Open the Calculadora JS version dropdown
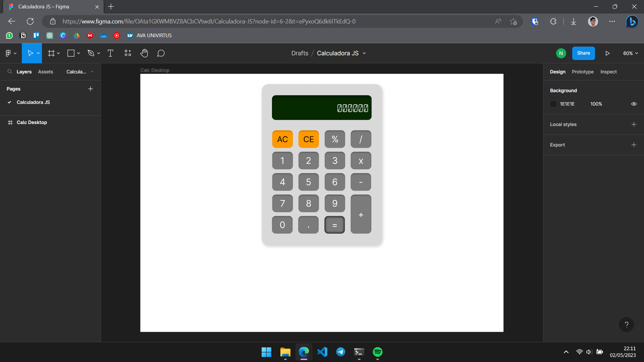Image resolution: width=644 pixels, height=362 pixels. (x=364, y=53)
